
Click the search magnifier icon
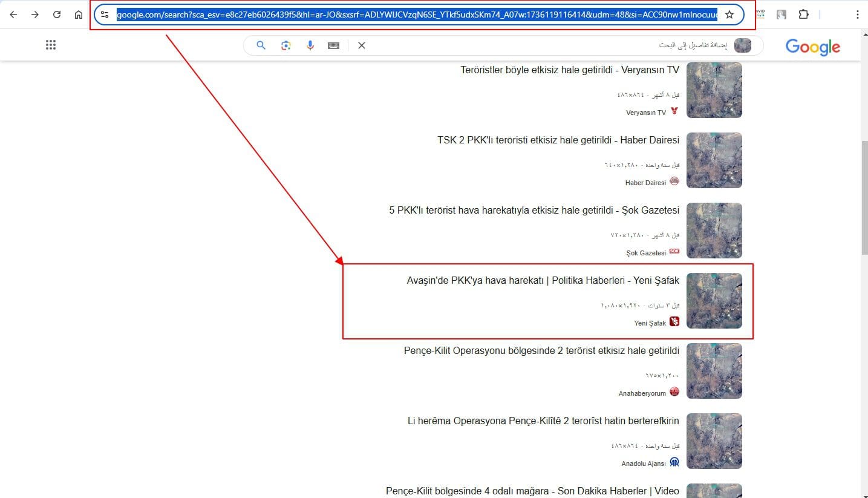coord(261,45)
